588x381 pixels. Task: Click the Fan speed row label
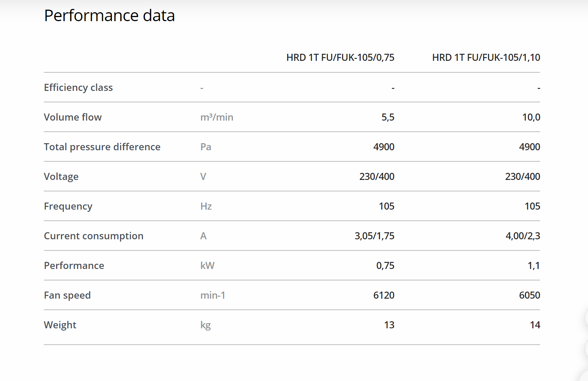click(x=67, y=295)
